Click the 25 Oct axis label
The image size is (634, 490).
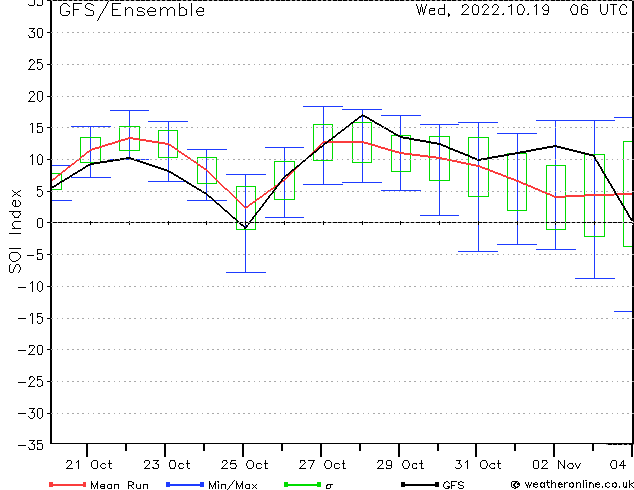[245, 465]
